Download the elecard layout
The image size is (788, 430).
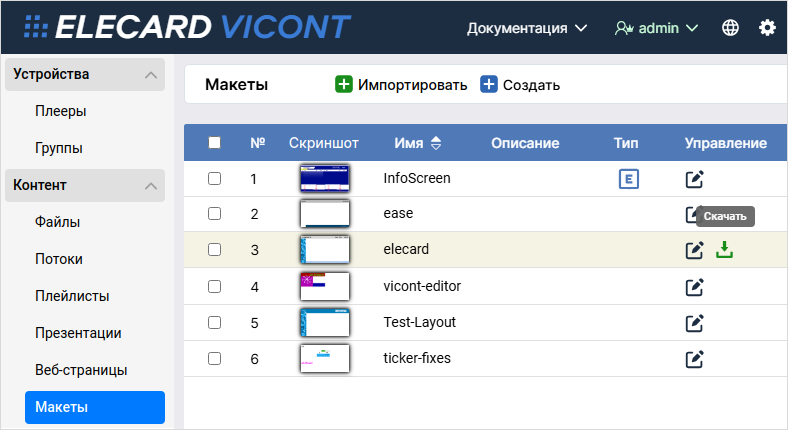coord(724,250)
